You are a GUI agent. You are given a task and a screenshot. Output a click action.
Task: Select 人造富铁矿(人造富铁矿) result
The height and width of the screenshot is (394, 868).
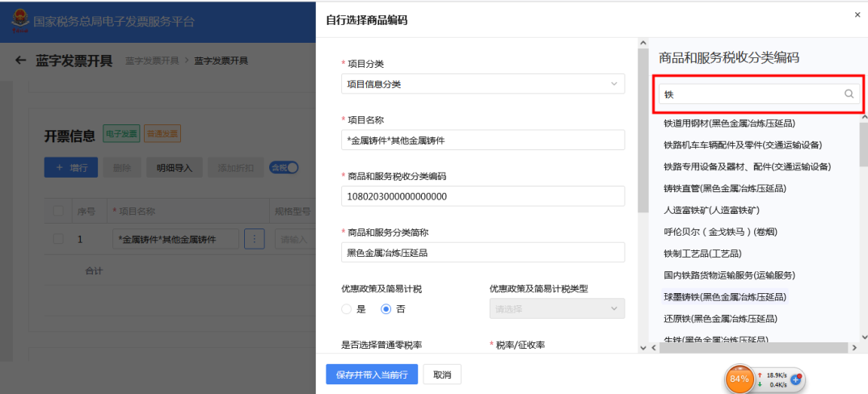coord(712,210)
